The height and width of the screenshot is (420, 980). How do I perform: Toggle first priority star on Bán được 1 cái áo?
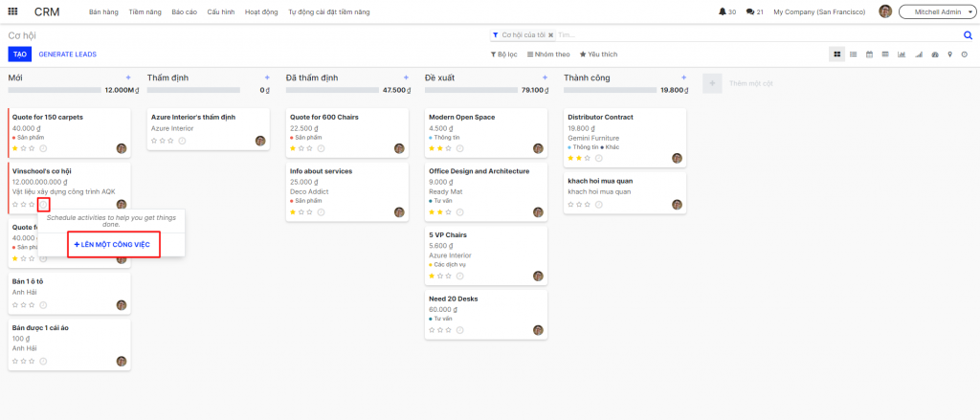point(15,362)
